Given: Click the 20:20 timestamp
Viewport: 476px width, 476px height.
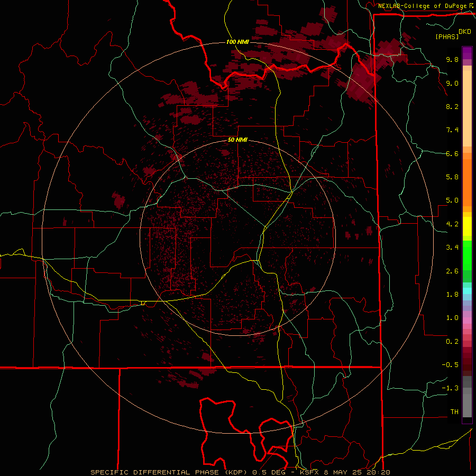Looking at the screenshot, I should (380, 472).
